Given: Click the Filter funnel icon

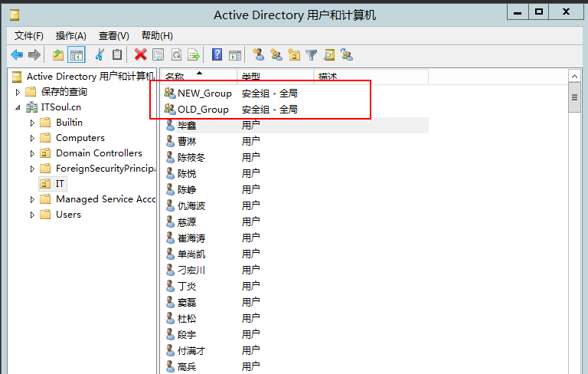Looking at the screenshot, I should pos(312,55).
